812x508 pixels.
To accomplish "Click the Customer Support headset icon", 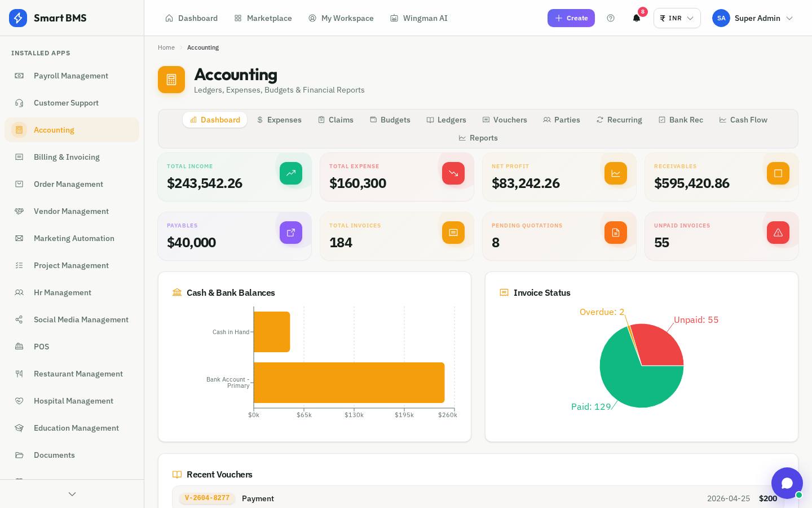I will click(19, 103).
